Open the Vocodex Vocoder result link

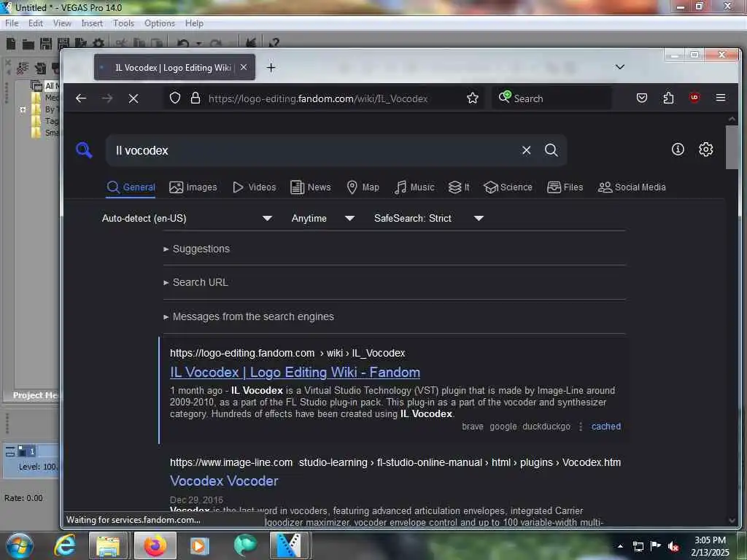224,481
